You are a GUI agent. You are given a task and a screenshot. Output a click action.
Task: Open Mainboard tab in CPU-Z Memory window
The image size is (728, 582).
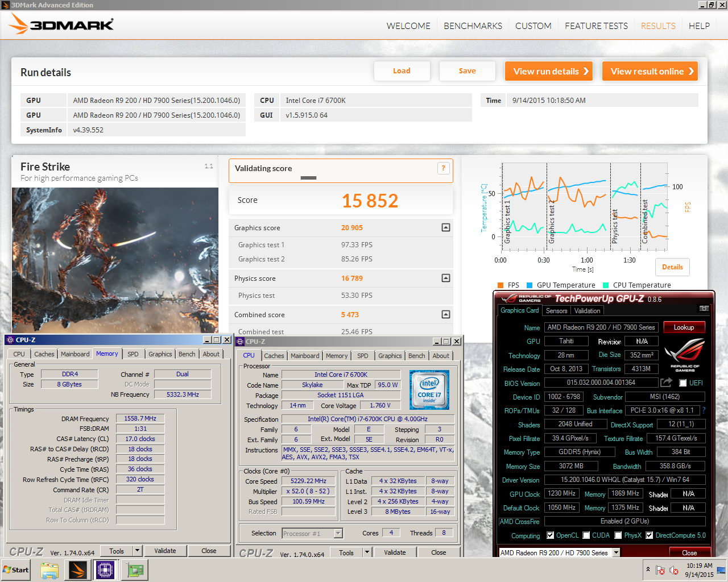click(75, 354)
